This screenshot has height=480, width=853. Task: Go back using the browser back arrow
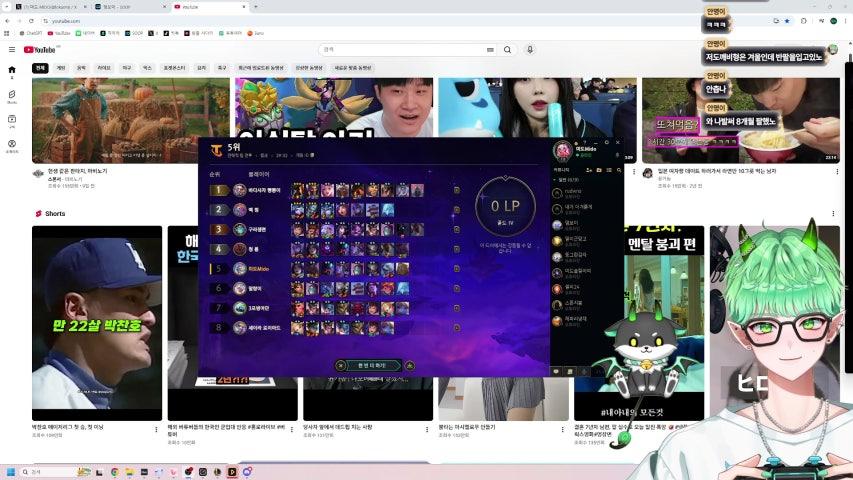[x=7, y=21]
